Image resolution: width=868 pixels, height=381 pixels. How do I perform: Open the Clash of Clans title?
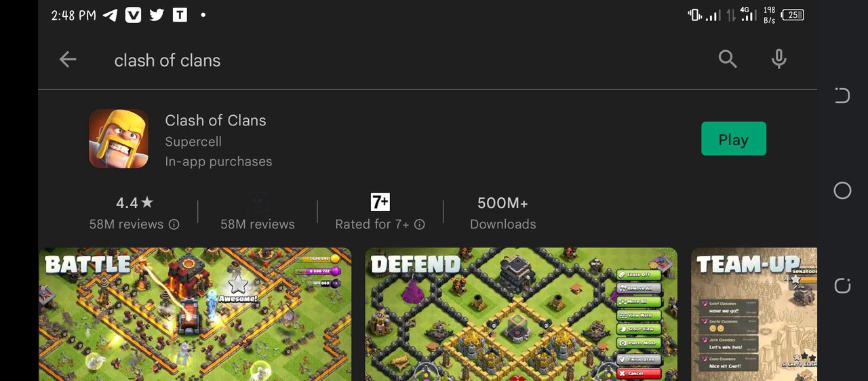[x=216, y=120]
